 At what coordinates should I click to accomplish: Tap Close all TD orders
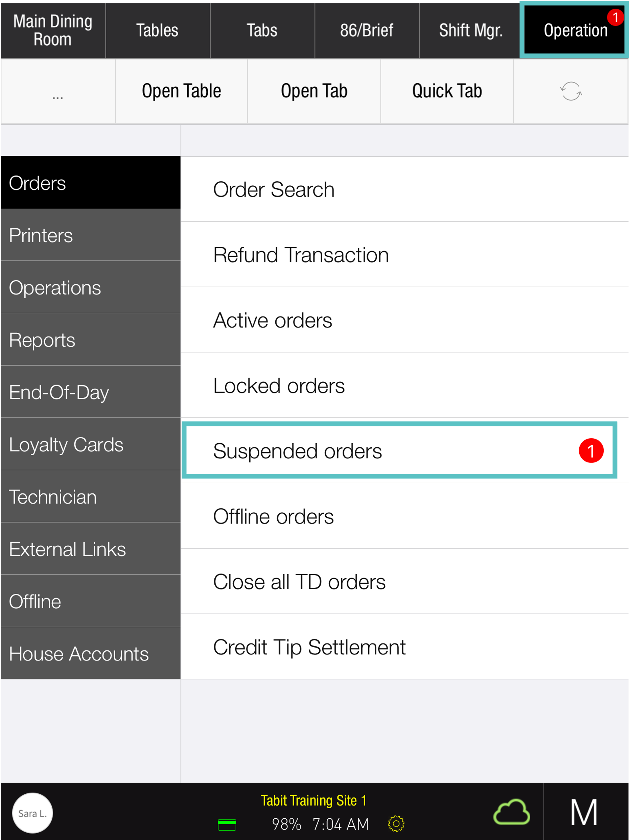click(x=404, y=582)
